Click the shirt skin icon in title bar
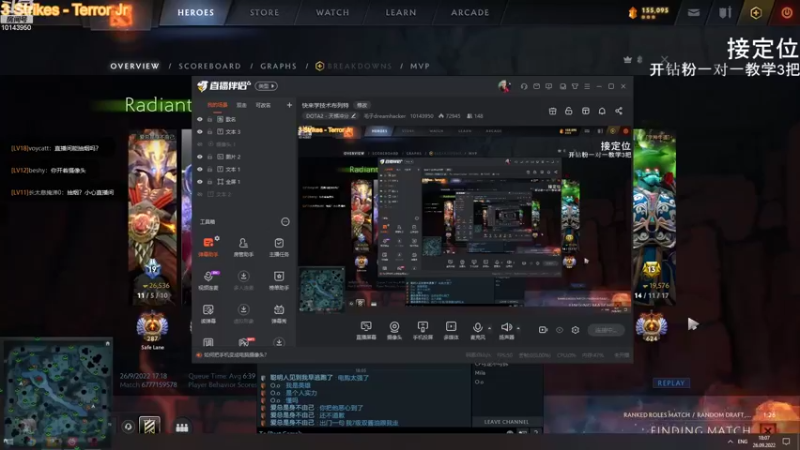This screenshot has height=450, width=800. pyautogui.click(x=575, y=86)
